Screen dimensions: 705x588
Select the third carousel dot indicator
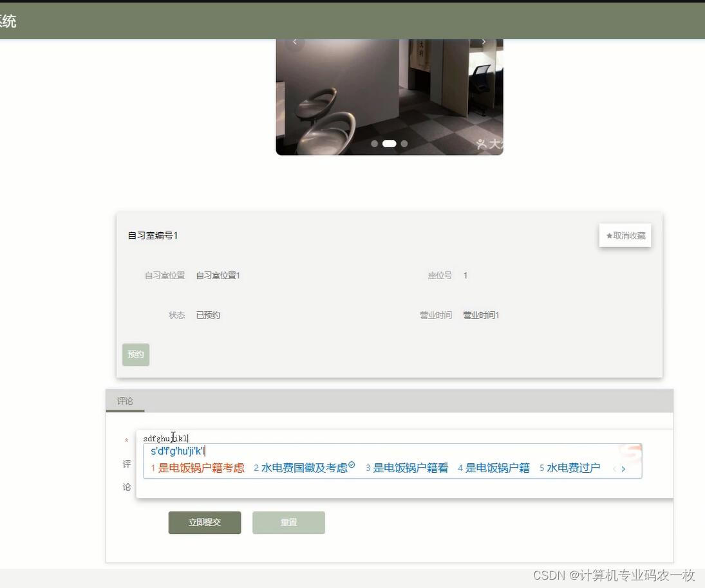click(x=404, y=143)
